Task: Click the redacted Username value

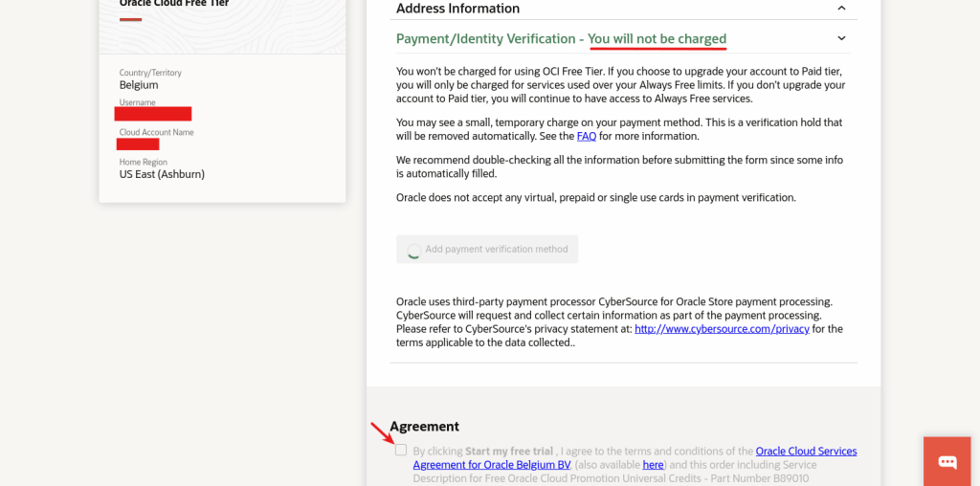Action: (153, 115)
